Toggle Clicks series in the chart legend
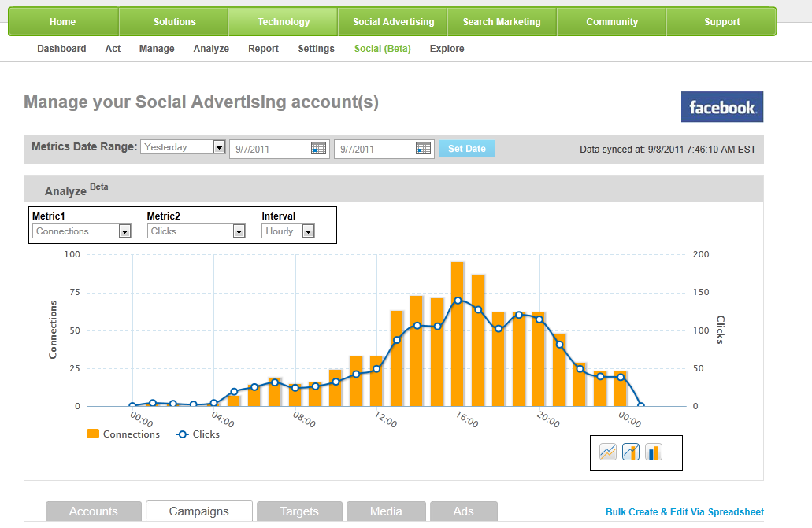The width and height of the screenshot is (812, 528). pos(198,434)
